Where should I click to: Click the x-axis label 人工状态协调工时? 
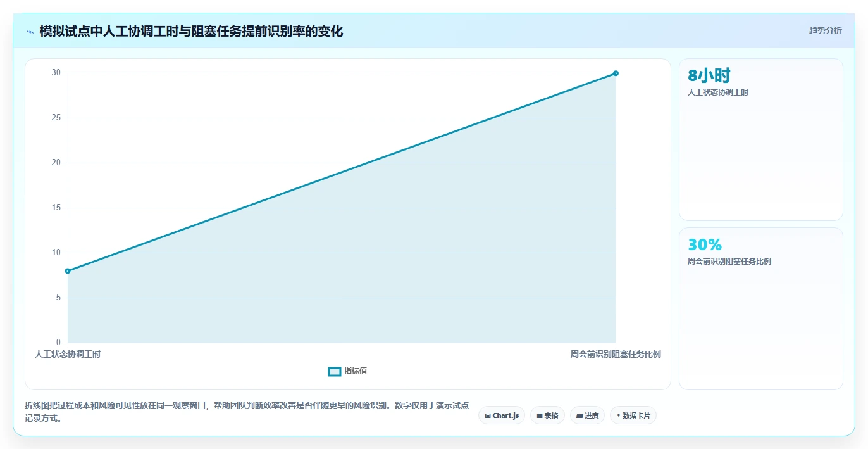coord(68,355)
